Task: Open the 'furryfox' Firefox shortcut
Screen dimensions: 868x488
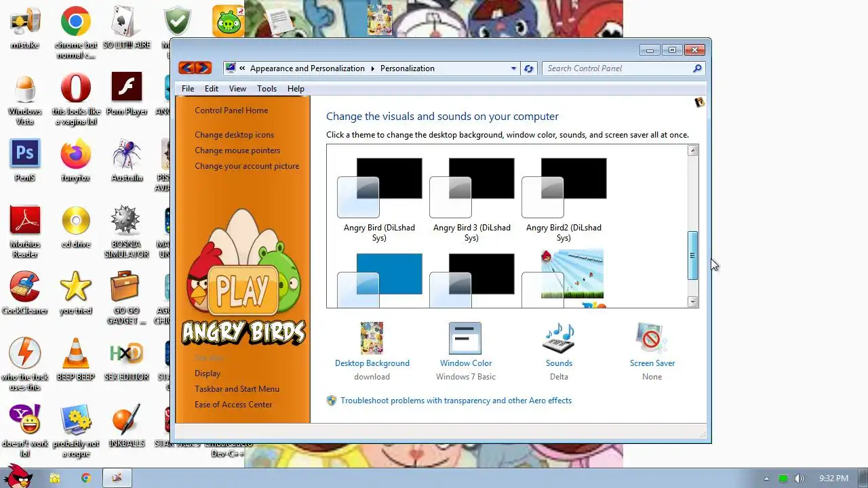Action: (76, 161)
